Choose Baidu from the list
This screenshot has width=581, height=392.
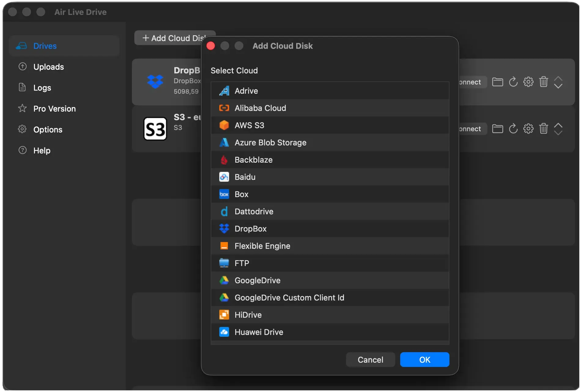pyautogui.click(x=330, y=177)
